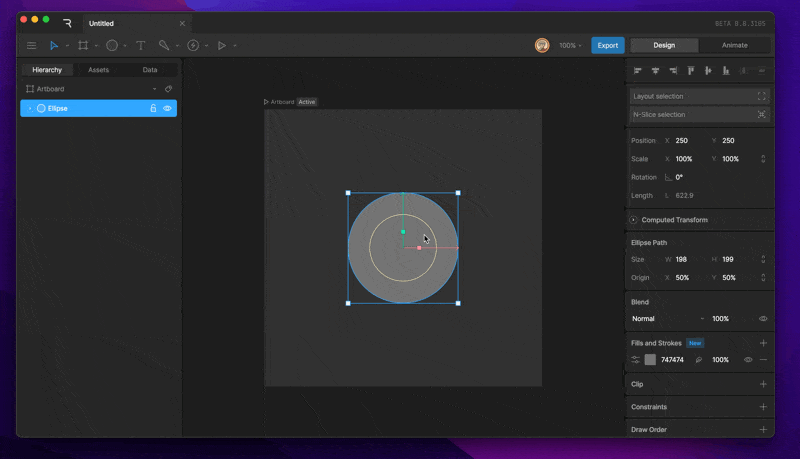The width and height of the screenshot is (800, 459).
Task: Open Pen tool dropdown arrow
Action: click(x=178, y=46)
